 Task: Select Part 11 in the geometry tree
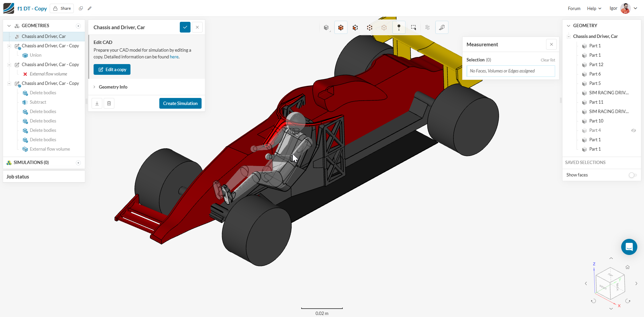click(596, 102)
